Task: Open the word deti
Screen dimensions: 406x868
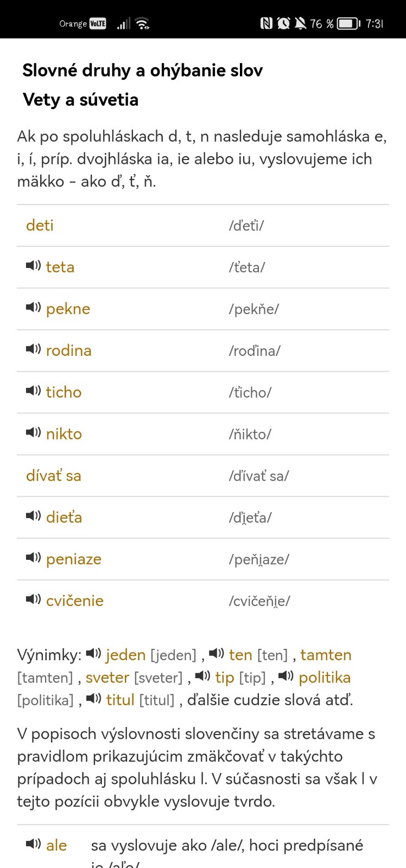Action: (40, 225)
